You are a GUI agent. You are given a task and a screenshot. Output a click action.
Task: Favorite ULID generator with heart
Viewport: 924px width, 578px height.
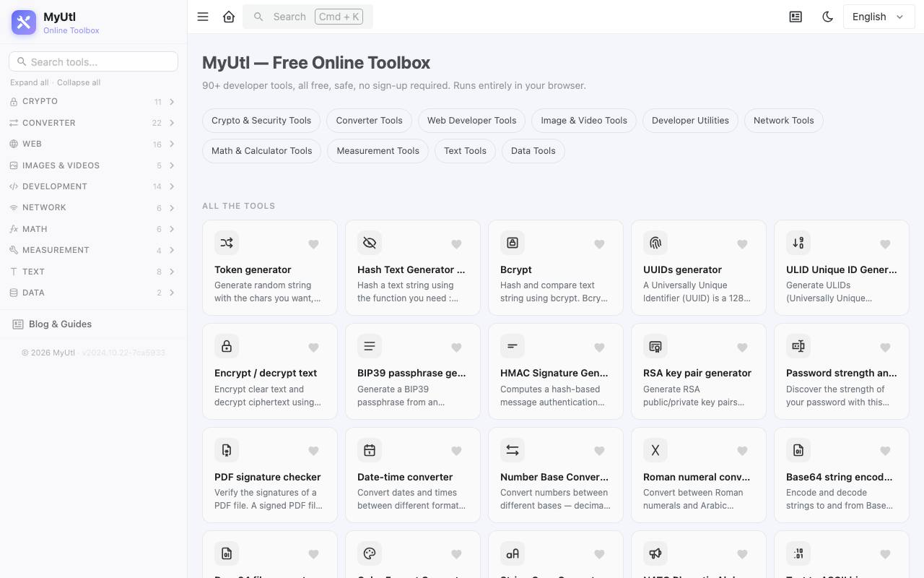coord(885,244)
